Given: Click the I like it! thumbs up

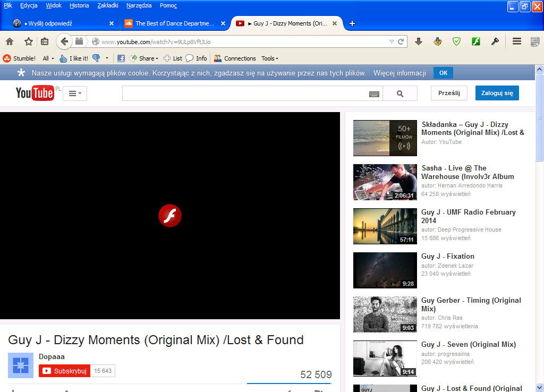Looking at the screenshot, I should tap(74, 58).
